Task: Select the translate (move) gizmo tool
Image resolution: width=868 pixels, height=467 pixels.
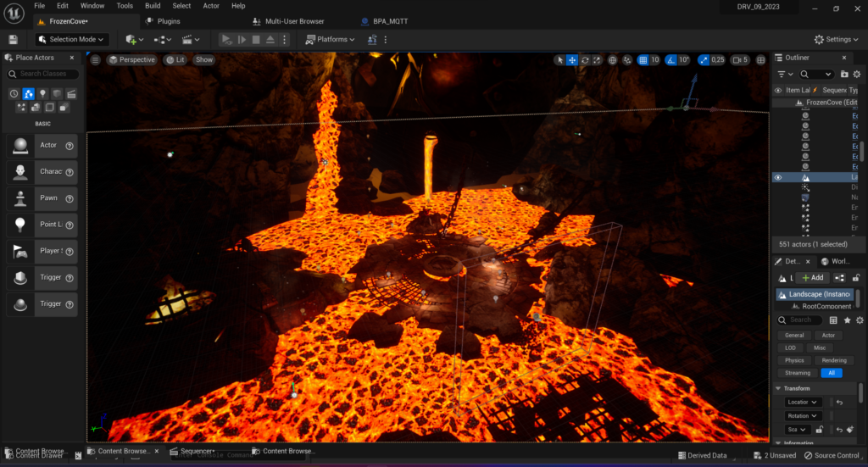Action: 573,60
